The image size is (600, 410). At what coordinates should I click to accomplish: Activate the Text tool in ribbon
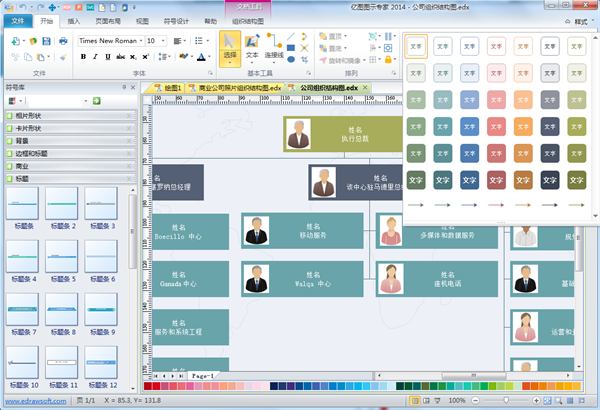252,47
